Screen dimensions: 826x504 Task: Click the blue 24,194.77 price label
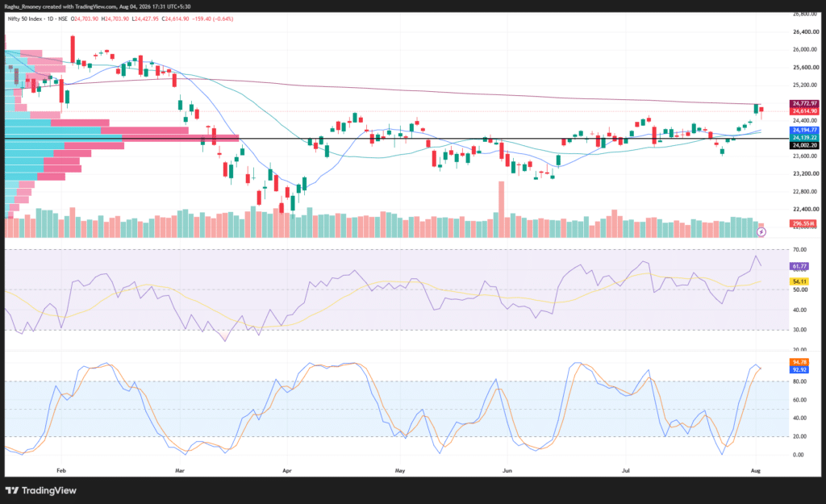(x=804, y=130)
